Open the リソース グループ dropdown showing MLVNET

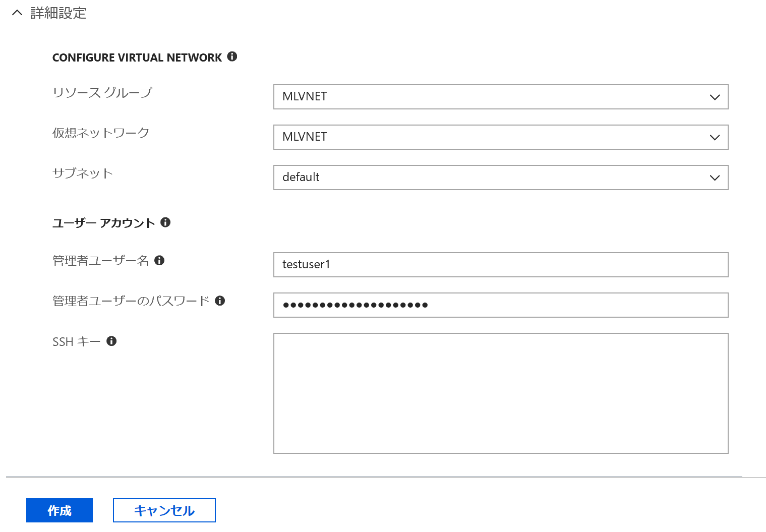[501, 97]
